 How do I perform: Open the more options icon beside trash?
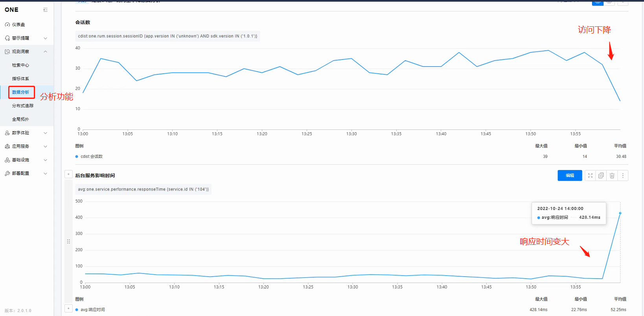pyautogui.click(x=623, y=176)
